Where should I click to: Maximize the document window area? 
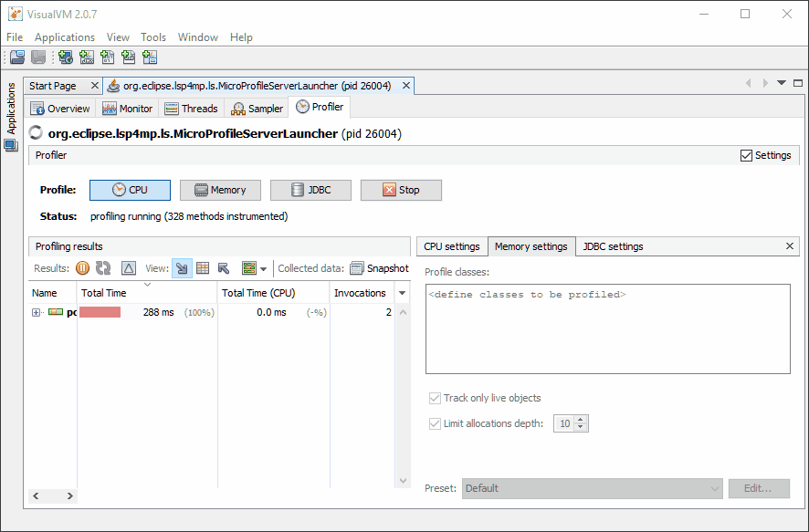pyautogui.click(x=798, y=83)
